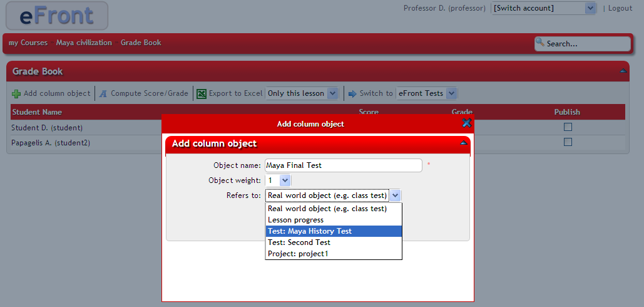The width and height of the screenshot is (644, 307).
Task: Open the eFront Tests dropdown
Action: click(426, 93)
